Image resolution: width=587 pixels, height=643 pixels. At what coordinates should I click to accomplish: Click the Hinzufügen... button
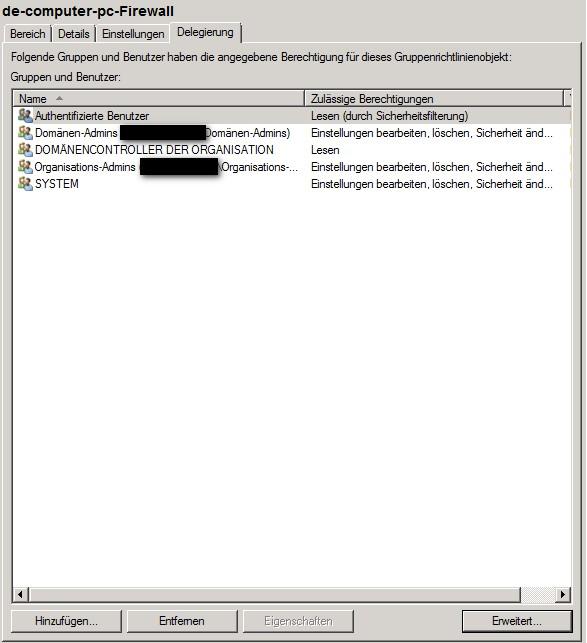tap(66, 621)
